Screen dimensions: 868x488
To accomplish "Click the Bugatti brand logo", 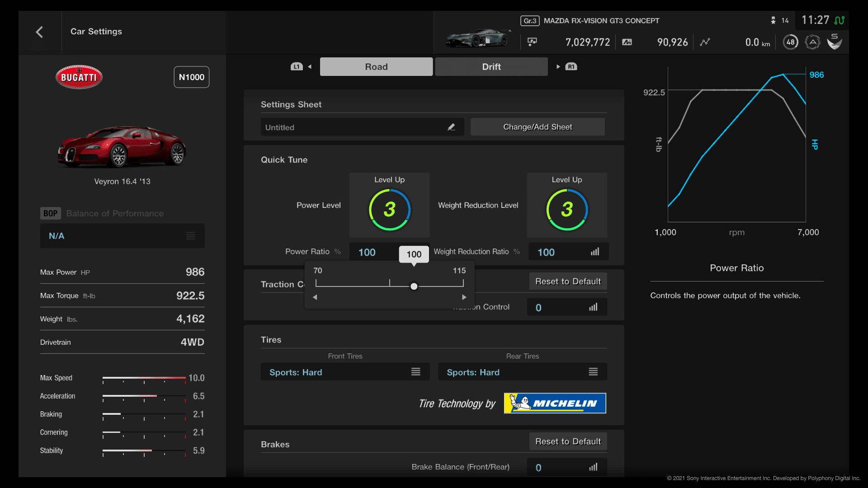I will (79, 77).
